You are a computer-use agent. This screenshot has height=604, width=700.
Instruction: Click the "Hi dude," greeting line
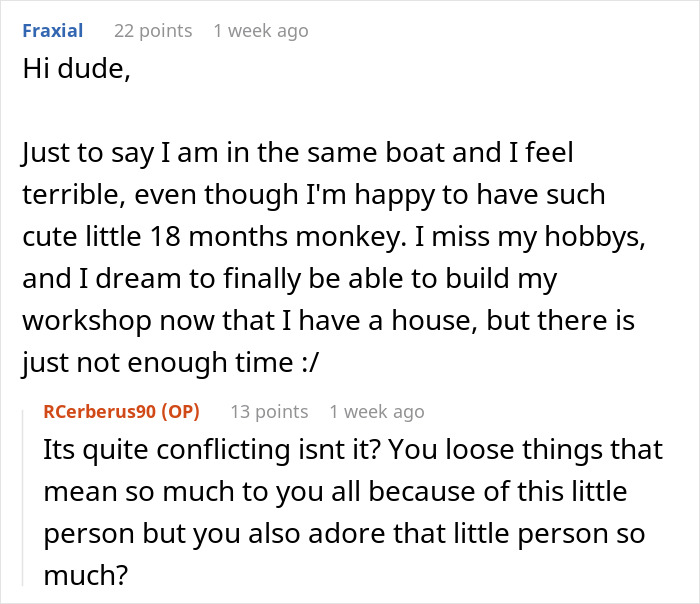click(73, 72)
